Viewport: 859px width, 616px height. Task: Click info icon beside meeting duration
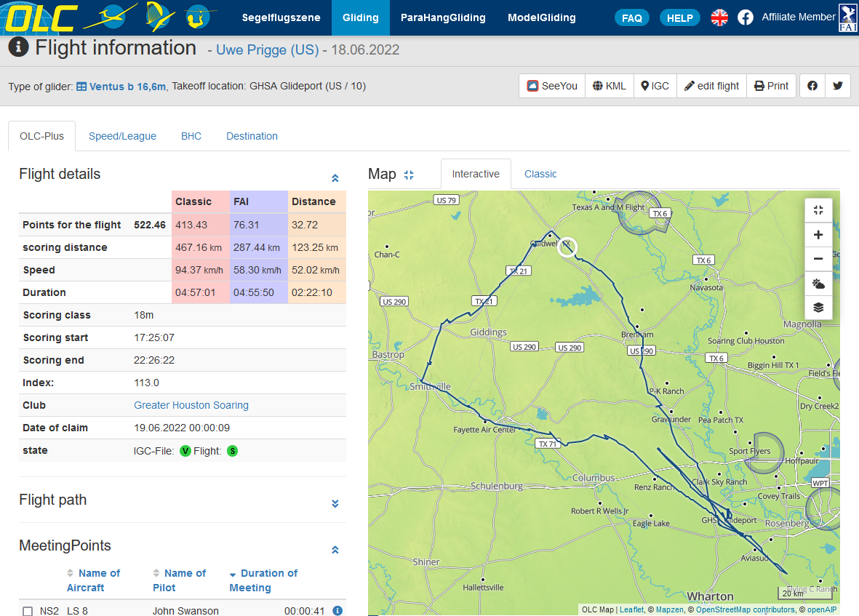point(337,610)
